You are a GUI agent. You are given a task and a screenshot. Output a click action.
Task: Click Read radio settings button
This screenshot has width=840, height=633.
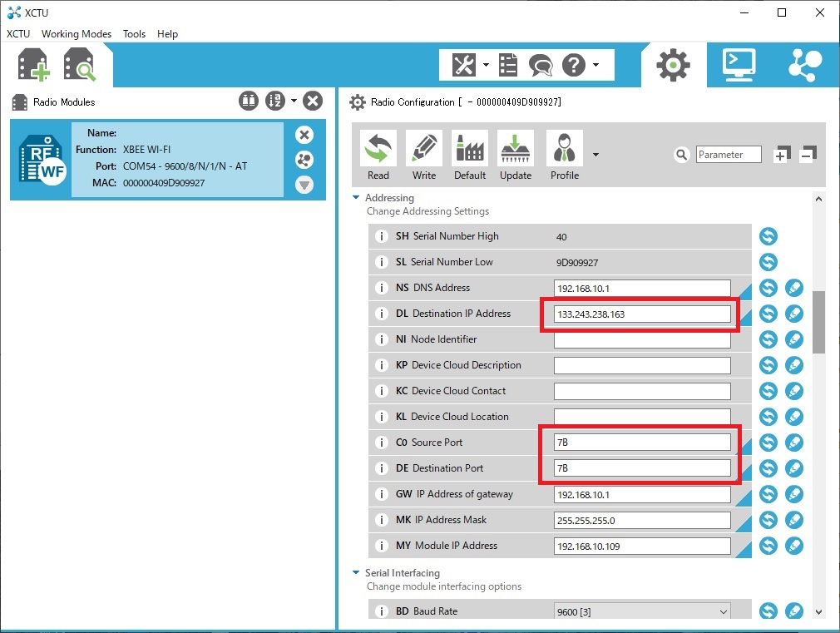click(378, 155)
